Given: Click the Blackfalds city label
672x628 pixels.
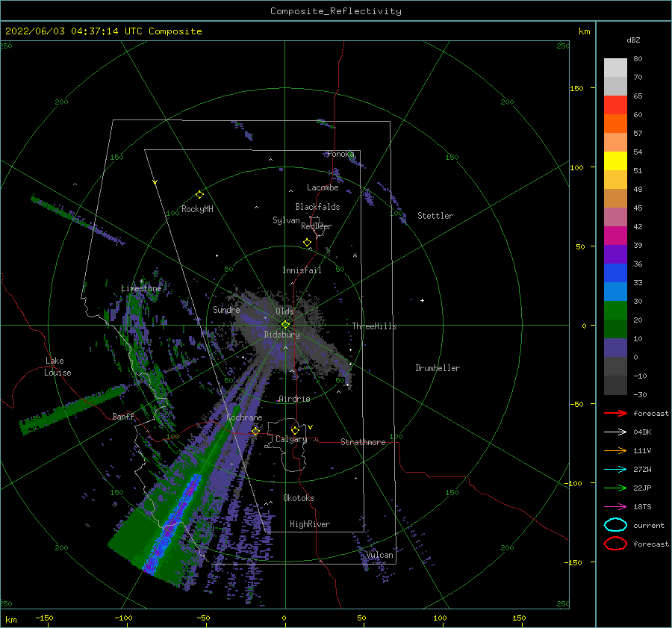Looking at the screenshot, I should click(x=317, y=207).
